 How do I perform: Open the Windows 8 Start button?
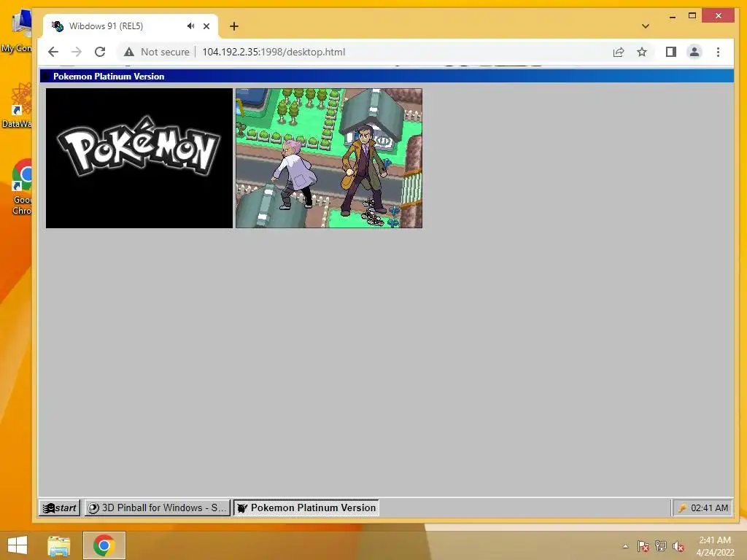18,545
